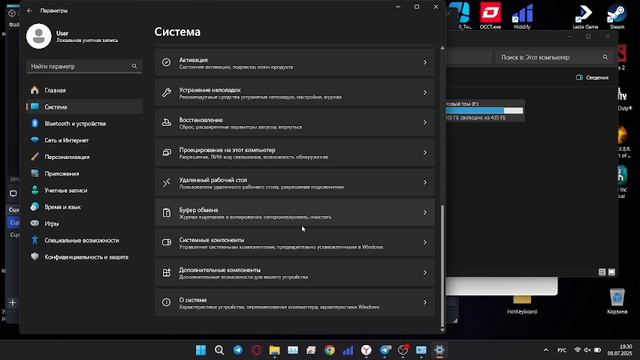Show hidden tray icons arrow
This screenshot has height=360, width=640.
tap(546, 350)
